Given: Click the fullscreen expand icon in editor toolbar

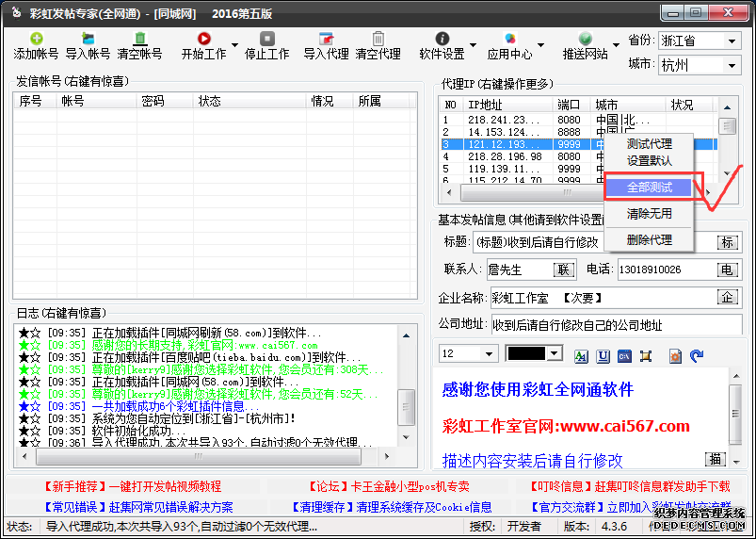Looking at the screenshot, I should [x=646, y=356].
